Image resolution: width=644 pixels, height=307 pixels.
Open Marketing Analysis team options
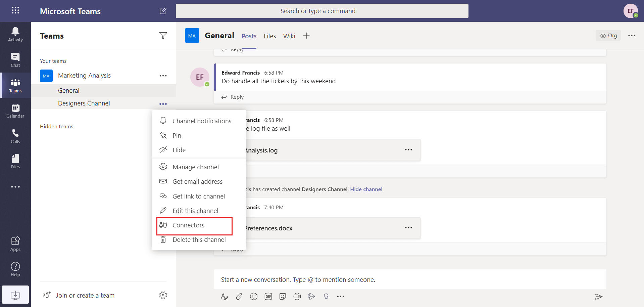tap(163, 76)
